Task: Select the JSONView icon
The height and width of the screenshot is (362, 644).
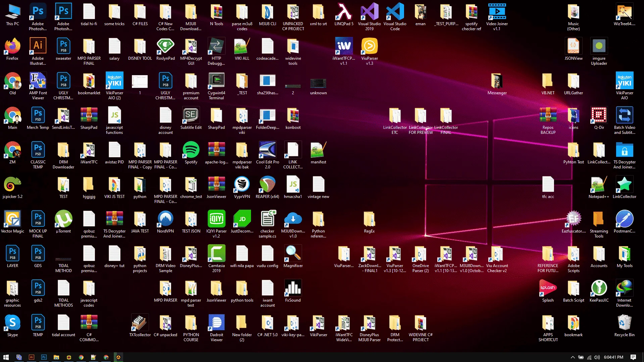Action: 574,49
